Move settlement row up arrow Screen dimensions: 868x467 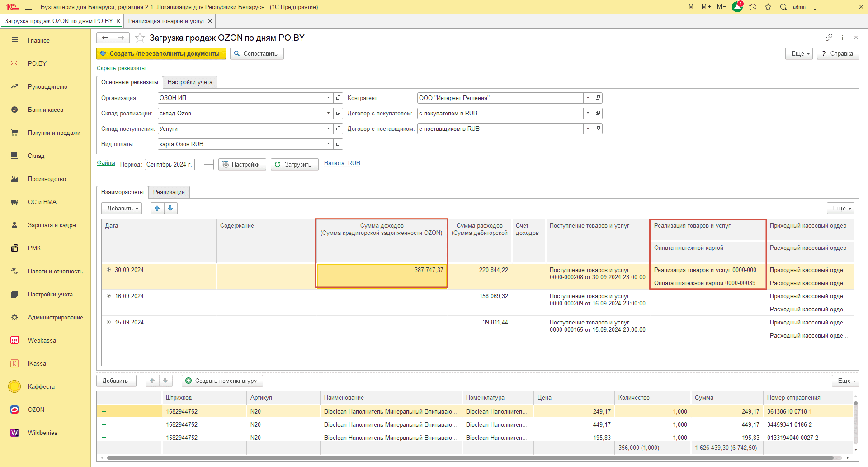coord(157,209)
